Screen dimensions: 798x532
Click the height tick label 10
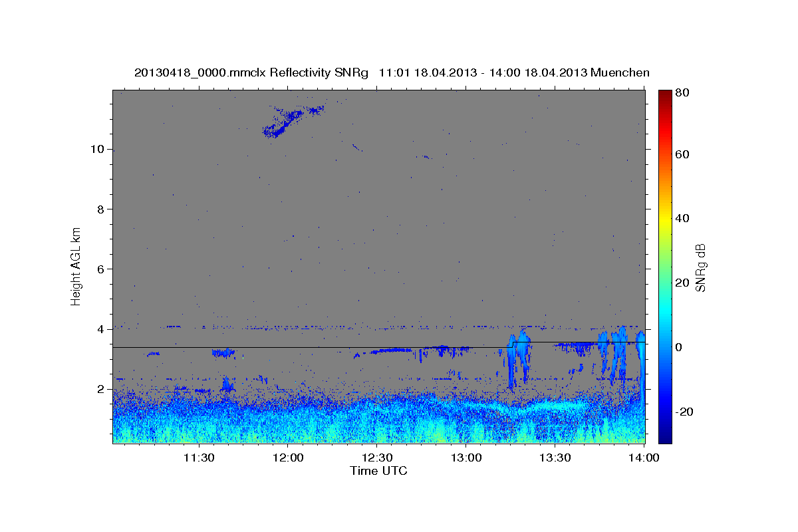point(98,149)
